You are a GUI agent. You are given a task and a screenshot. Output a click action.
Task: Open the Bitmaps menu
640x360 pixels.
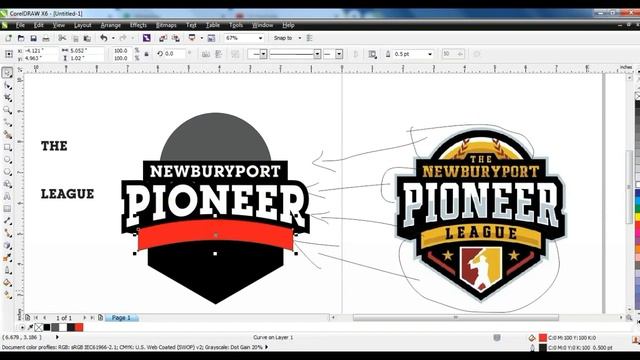[166, 25]
